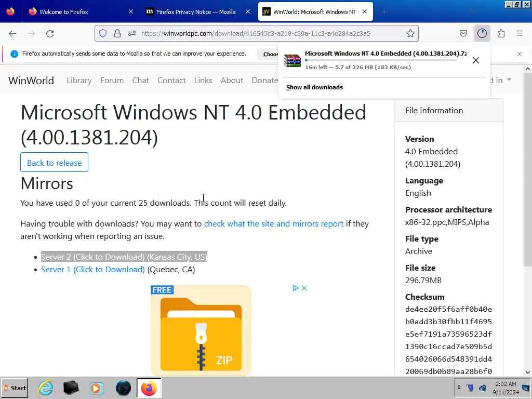Close the Firefox Privacy Notice tab
Viewport: 532px width, 399px height.
pyautogui.click(x=248, y=11)
